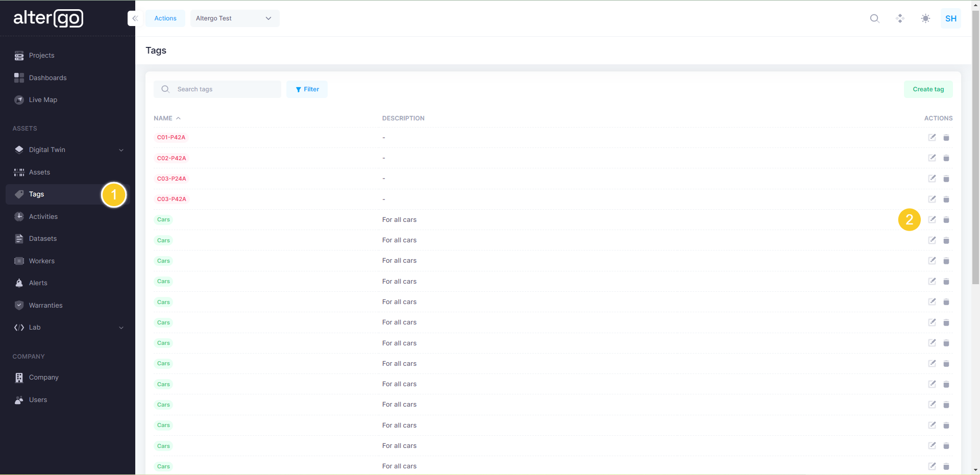Click the vertical page scrollbar
Viewport: 980px width, 475px height.
coord(975,153)
